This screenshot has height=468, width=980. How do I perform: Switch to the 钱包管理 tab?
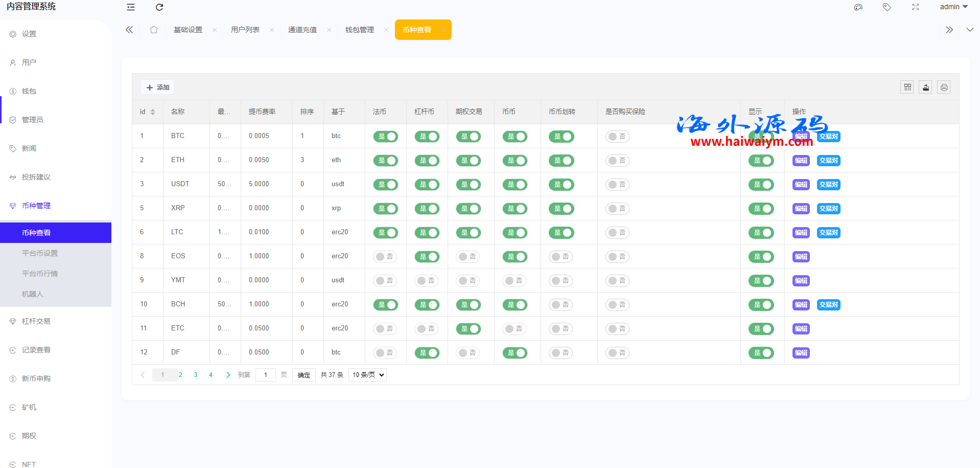pos(360,30)
